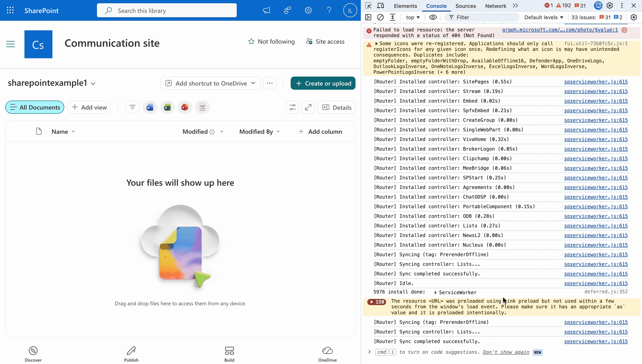
Task: Click Don't show again link
Action: (x=506, y=352)
